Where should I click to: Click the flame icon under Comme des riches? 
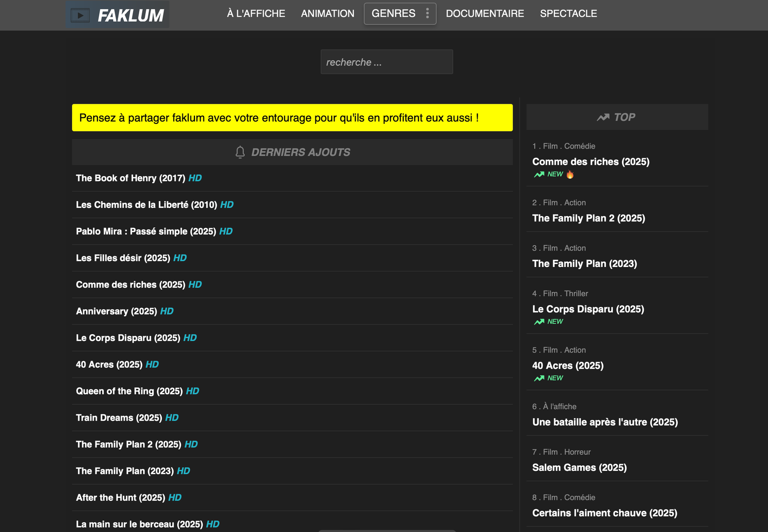click(x=570, y=174)
